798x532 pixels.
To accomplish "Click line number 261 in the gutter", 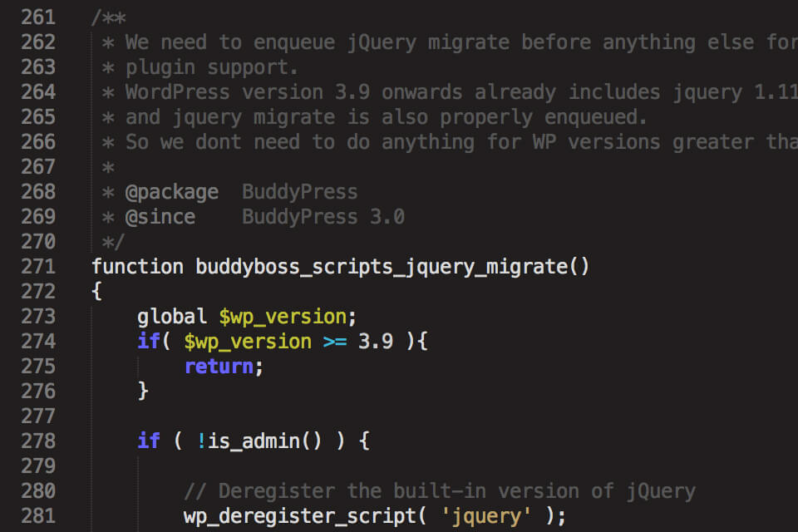I will pyautogui.click(x=38, y=17).
